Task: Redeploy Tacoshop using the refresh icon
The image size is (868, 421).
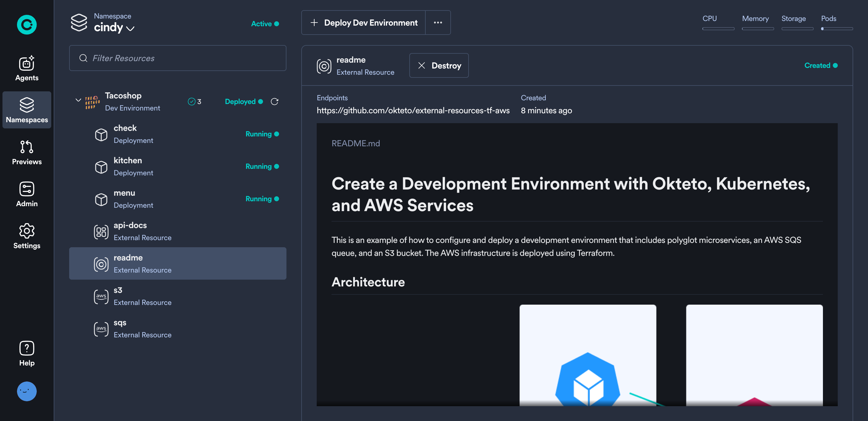Action: 274,101
